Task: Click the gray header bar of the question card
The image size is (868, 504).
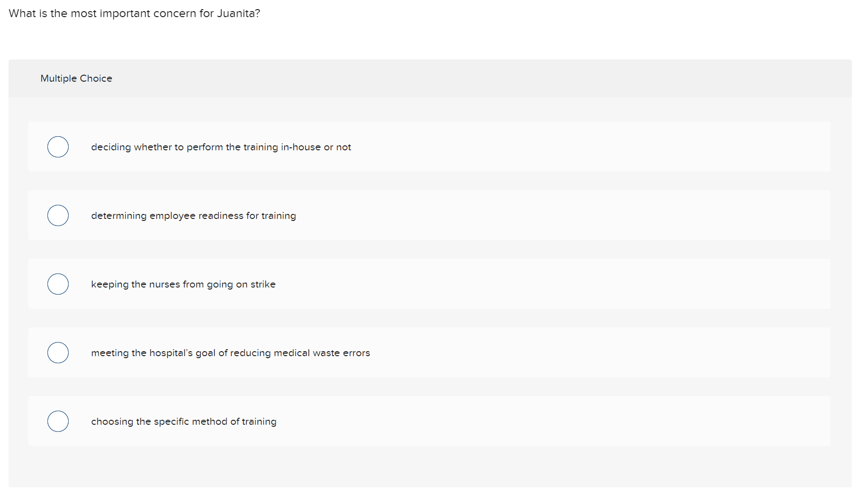Action: (x=429, y=78)
